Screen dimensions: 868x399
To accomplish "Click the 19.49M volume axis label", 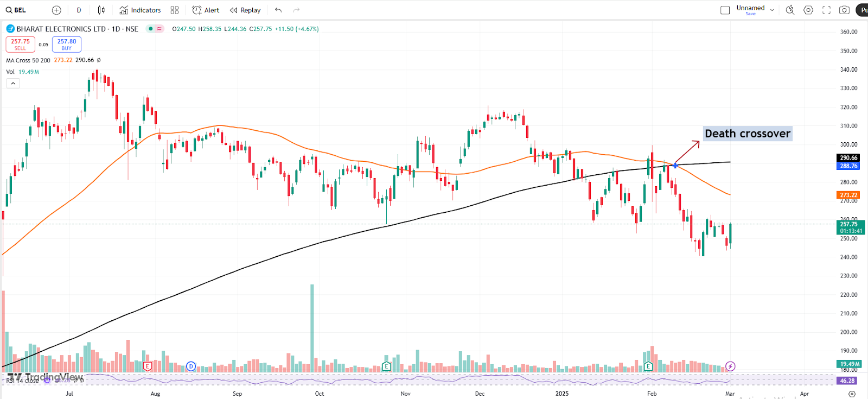I will 850,364.
